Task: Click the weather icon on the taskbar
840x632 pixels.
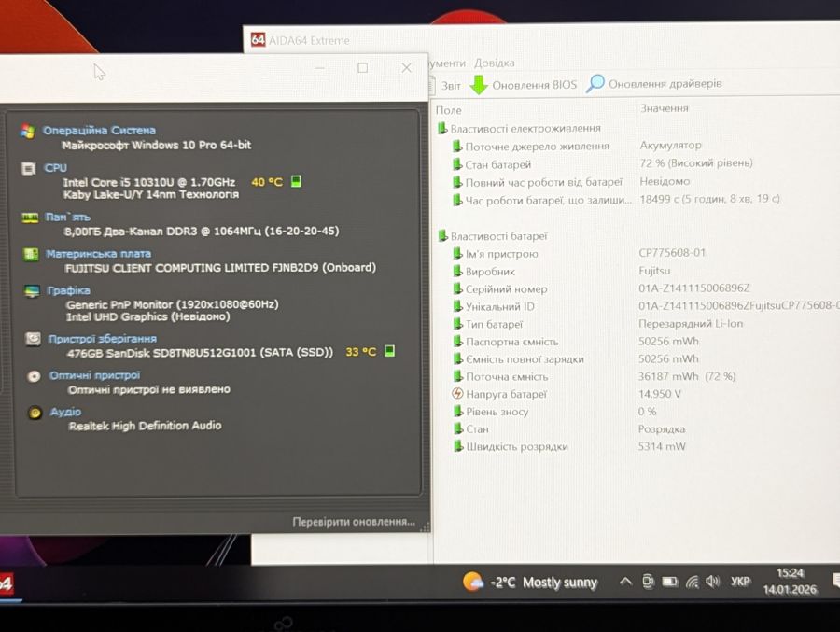Action: pos(473,582)
